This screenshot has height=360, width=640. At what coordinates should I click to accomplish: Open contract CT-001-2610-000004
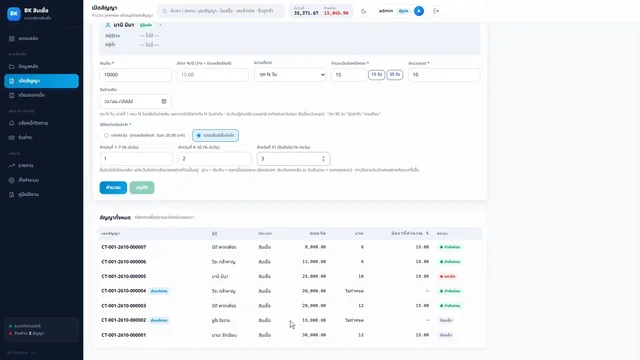(124, 291)
